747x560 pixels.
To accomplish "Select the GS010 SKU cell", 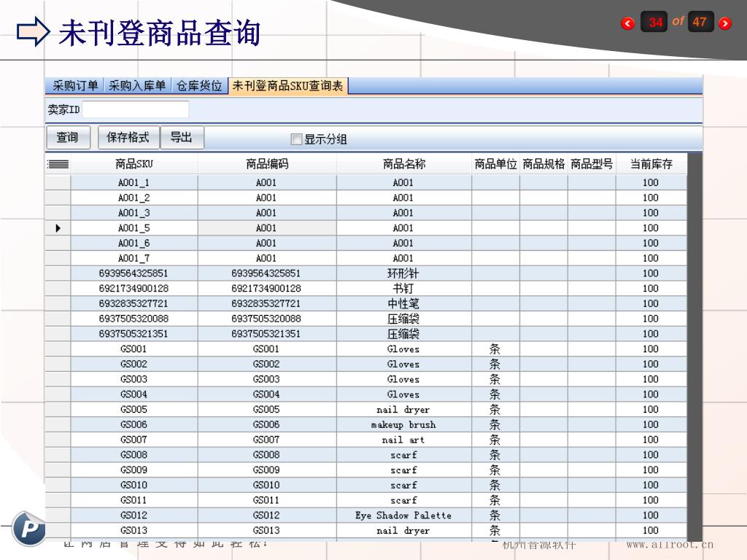I will click(x=134, y=485).
